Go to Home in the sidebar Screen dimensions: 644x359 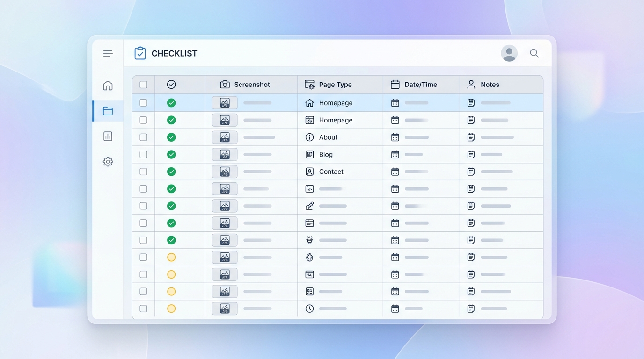tap(108, 86)
